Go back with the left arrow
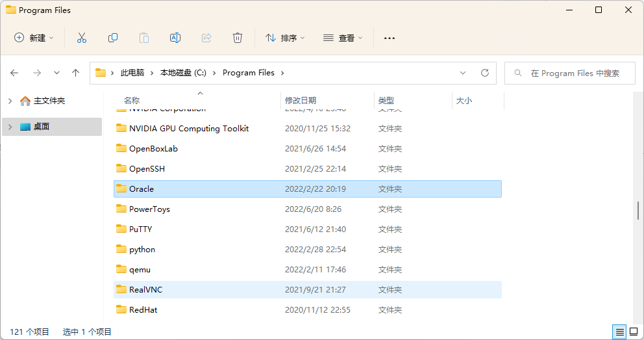The width and height of the screenshot is (644, 340). tap(14, 73)
